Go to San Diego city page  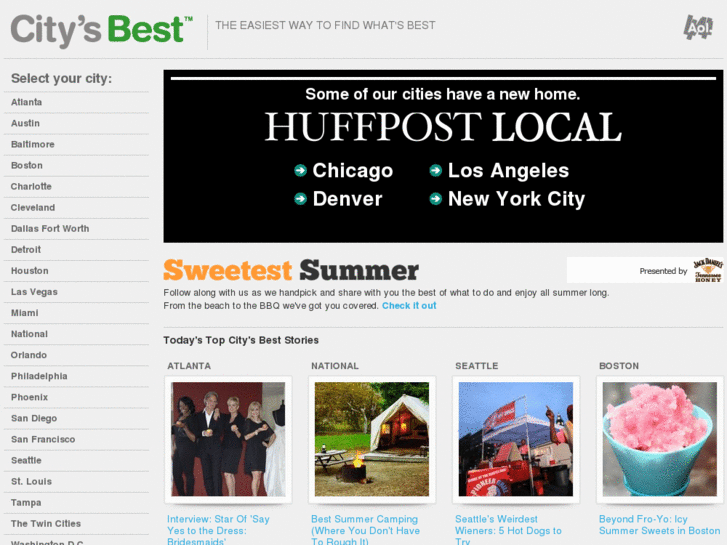pyautogui.click(x=34, y=418)
